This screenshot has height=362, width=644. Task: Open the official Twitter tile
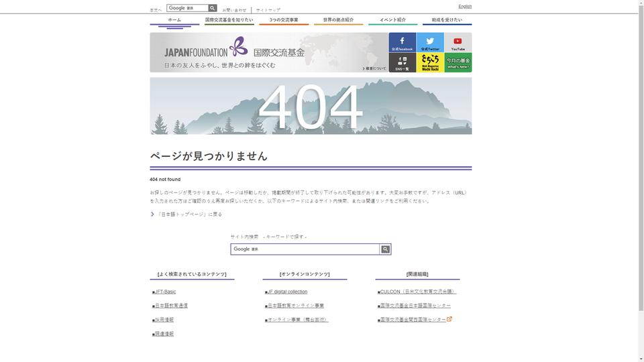pyautogui.click(x=430, y=42)
